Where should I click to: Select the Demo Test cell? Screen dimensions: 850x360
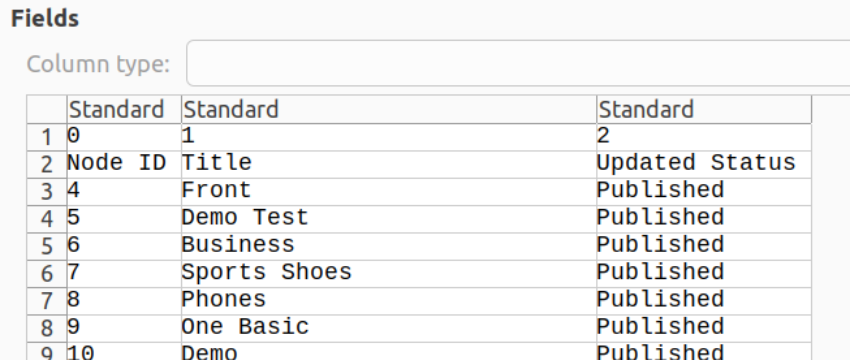389,219
